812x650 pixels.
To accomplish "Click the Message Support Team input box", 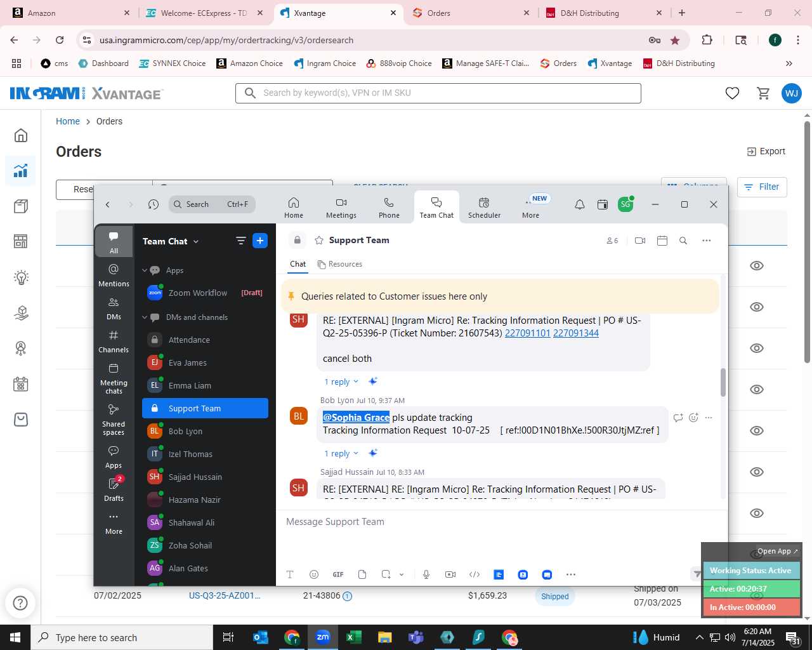I will click(501, 522).
